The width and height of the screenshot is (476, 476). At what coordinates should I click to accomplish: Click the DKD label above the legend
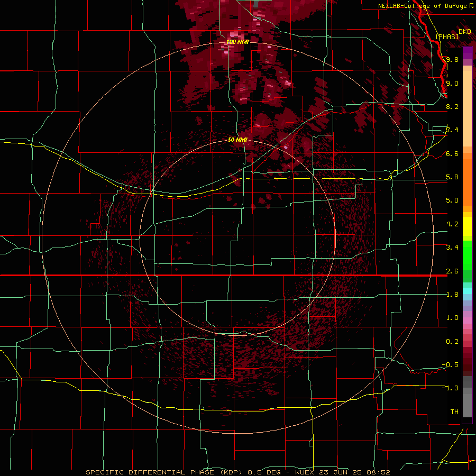pos(465,31)
